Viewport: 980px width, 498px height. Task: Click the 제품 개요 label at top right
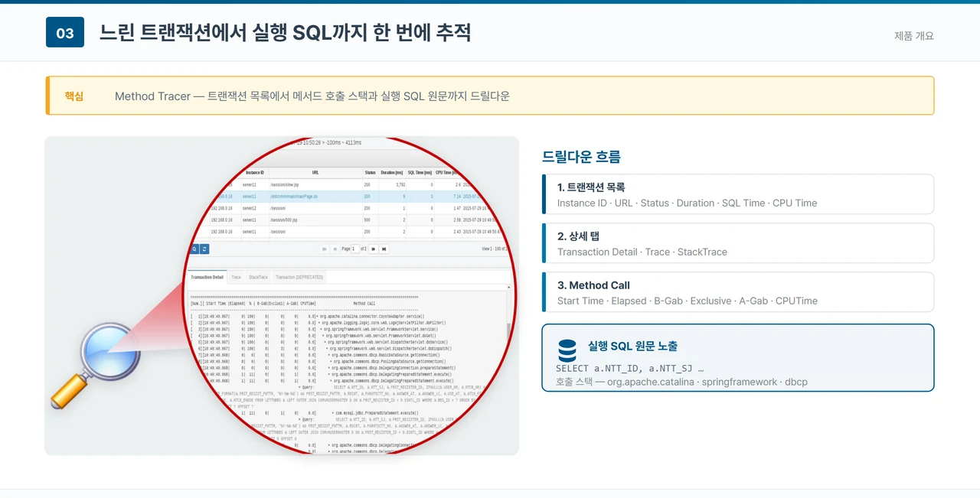[x=914, y=35]
